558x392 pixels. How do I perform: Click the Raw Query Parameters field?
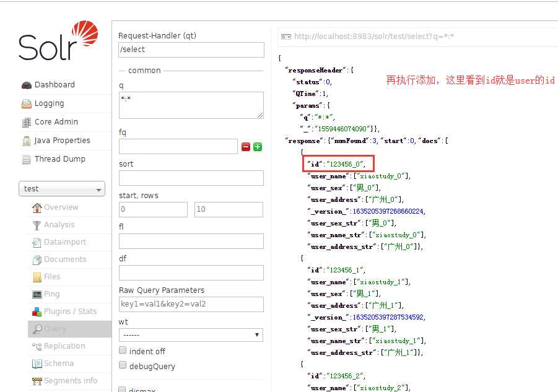[191, 305]
